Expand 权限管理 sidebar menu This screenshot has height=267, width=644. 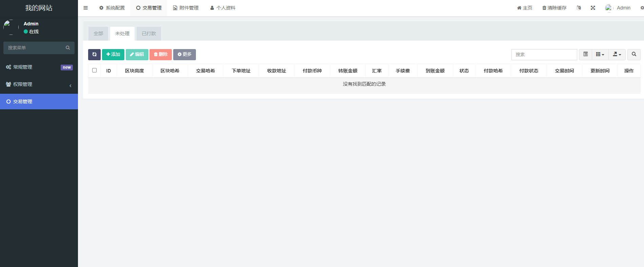click(x=39, y=84)
